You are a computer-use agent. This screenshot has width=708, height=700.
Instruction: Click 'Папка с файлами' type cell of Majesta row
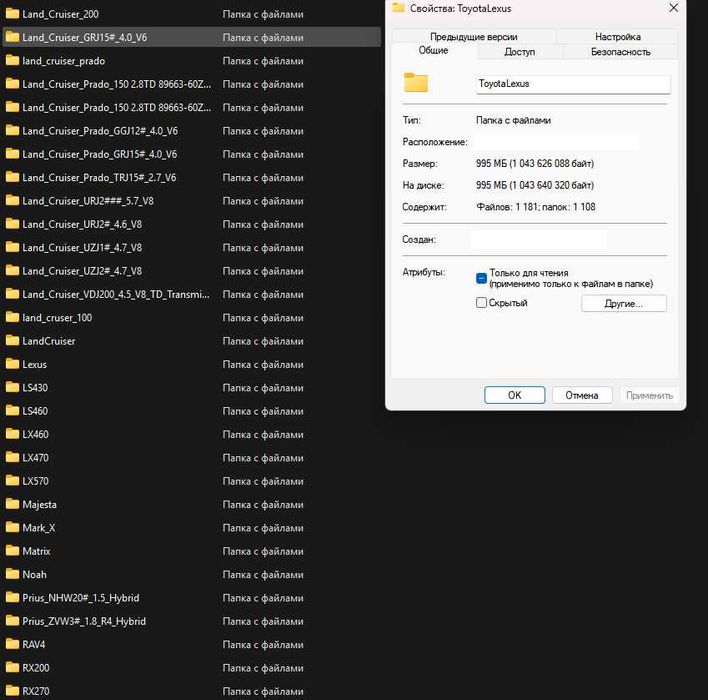[x=263, y=504]
